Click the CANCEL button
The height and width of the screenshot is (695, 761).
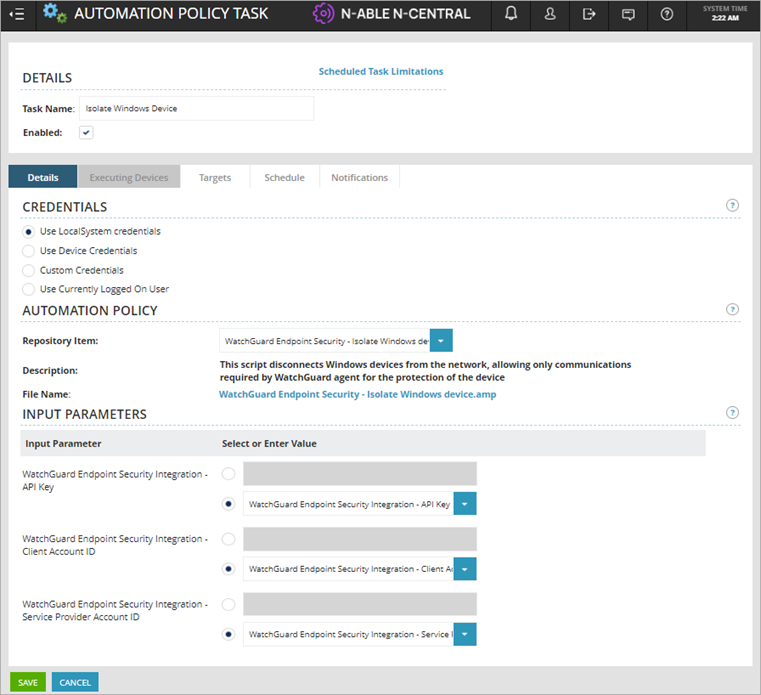click(75, 682)
